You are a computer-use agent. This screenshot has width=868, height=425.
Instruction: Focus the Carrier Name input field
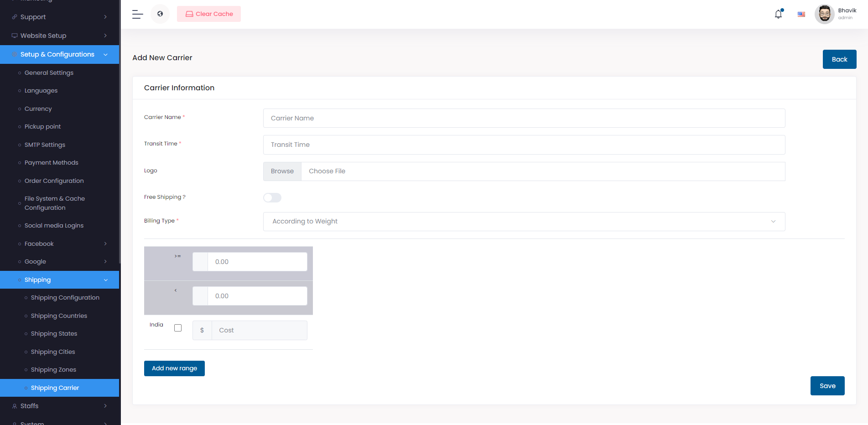[524, 118]
